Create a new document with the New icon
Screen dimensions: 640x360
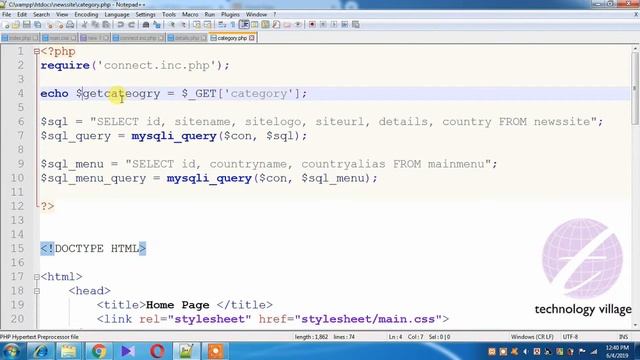click(x=6, y=25)
